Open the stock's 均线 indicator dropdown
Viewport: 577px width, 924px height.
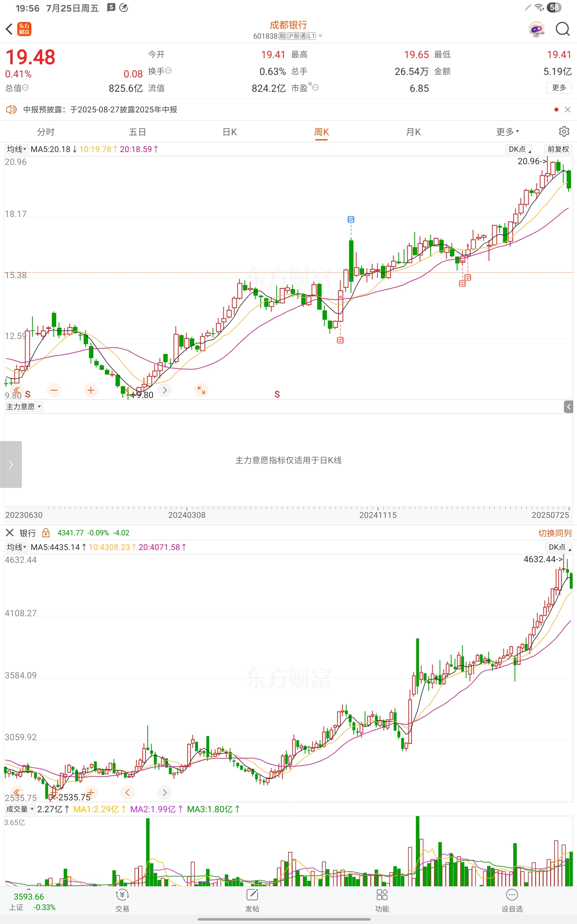(x=17, y=149)
